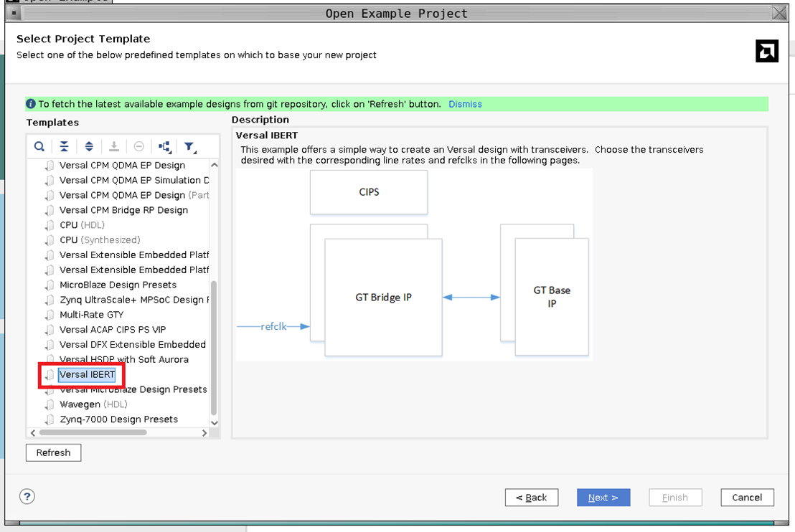795x532 pixels.
Task: Select the Zynq-7000 Design Presets template
Action: (x=118, y=419)
